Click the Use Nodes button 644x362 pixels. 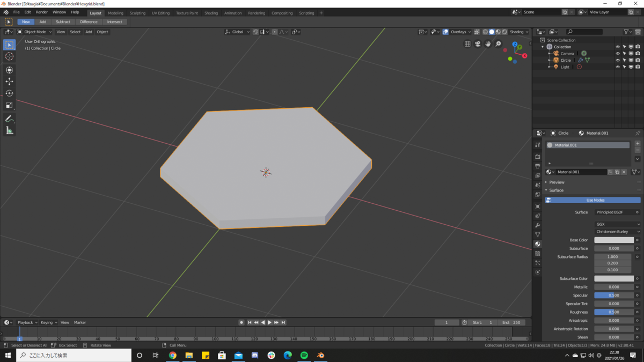[x=593, y=200]
